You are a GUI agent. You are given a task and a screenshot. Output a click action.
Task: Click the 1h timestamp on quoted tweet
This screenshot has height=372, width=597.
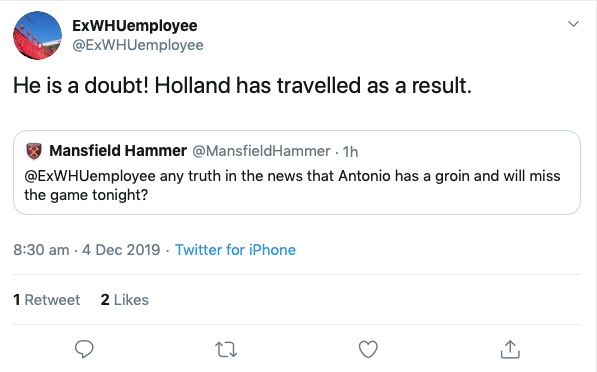350,152
